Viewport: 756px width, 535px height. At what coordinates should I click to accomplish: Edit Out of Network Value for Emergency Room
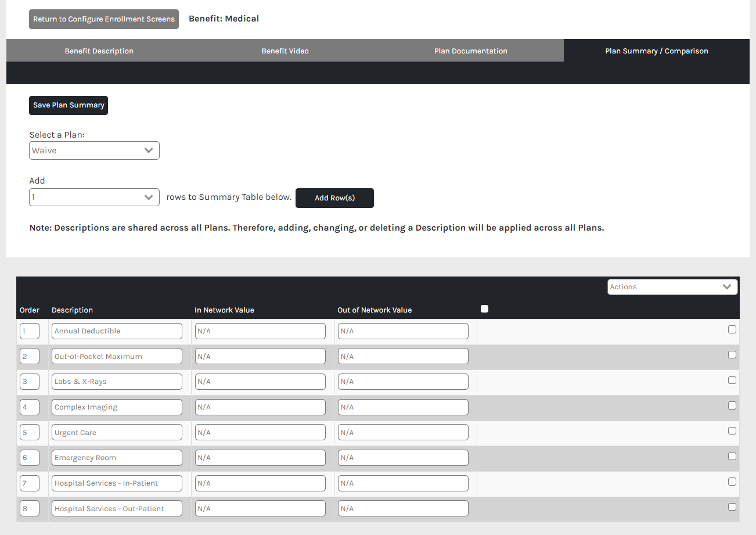tap(403, 458)
